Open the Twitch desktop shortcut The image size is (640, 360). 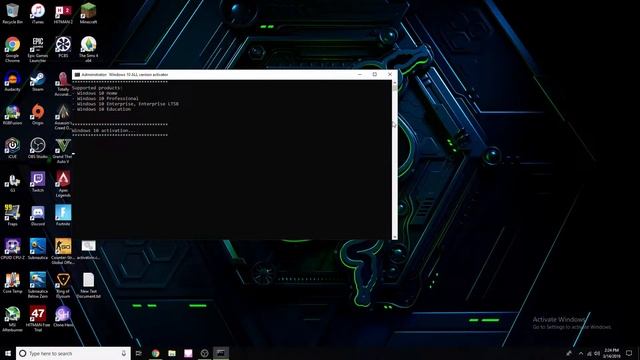38,182
